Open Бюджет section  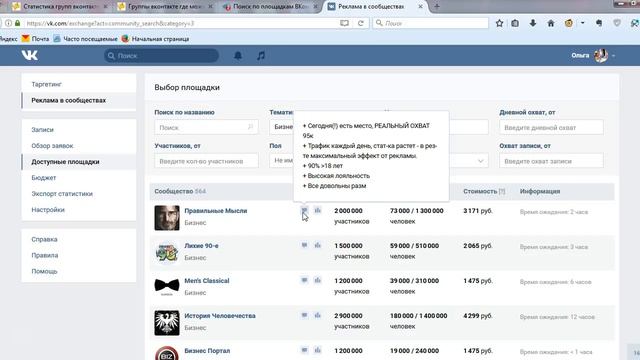[x=44, y=178]
